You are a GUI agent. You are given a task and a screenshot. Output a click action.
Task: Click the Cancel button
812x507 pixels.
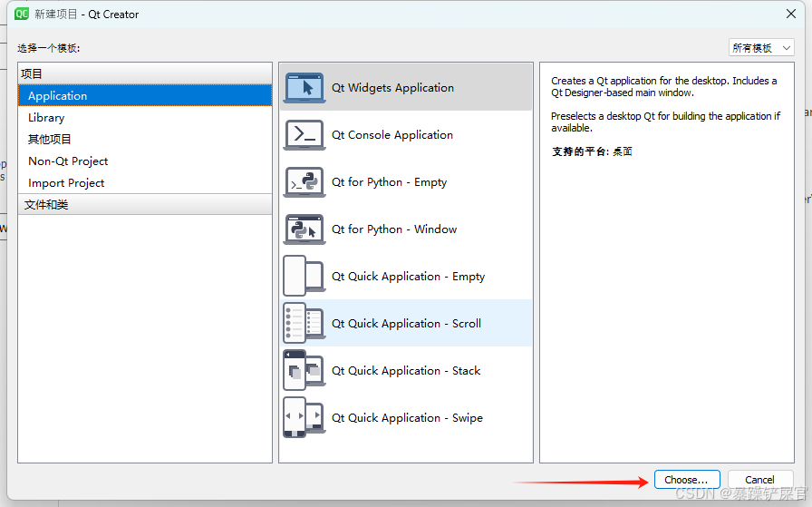(759, 480)
